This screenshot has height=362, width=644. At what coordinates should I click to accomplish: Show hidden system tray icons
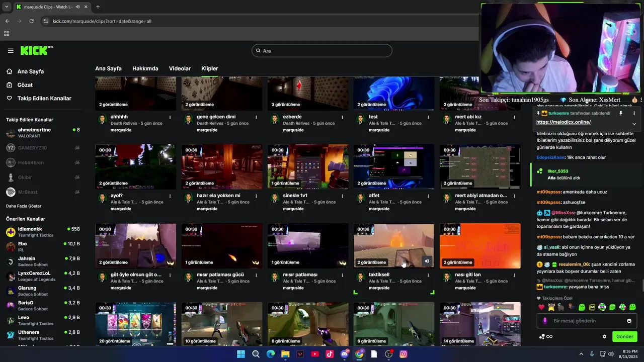[581, 354]
